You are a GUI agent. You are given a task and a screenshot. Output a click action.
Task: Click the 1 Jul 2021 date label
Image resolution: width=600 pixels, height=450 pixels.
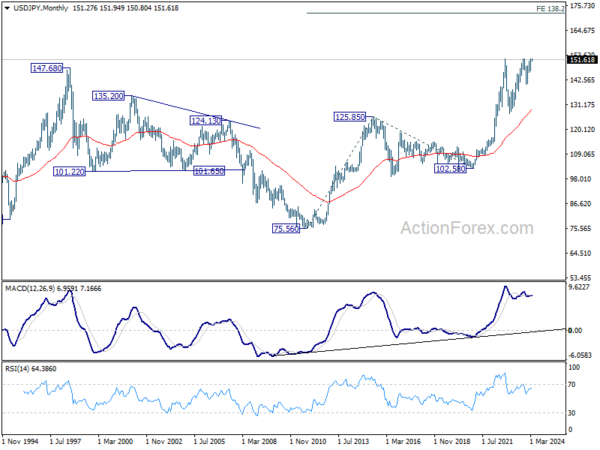(x=497, y=442)
